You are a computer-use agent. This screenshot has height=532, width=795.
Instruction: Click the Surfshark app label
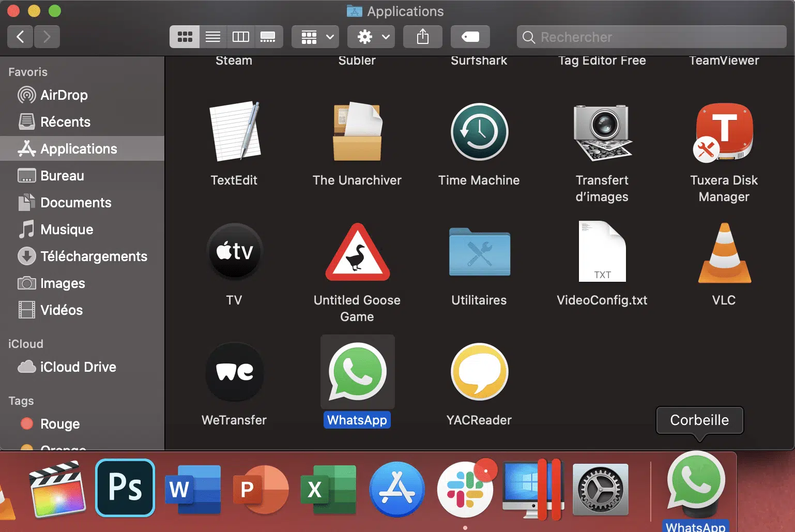479,60
